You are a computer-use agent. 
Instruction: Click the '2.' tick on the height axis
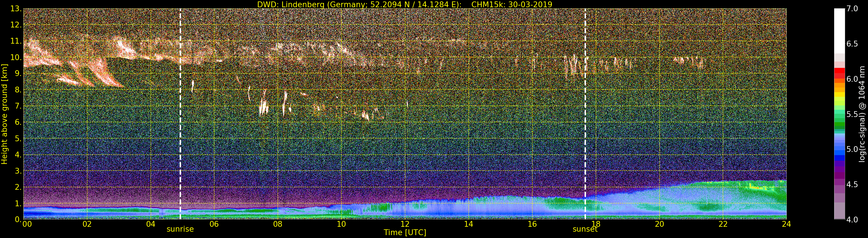coord(18,187)
